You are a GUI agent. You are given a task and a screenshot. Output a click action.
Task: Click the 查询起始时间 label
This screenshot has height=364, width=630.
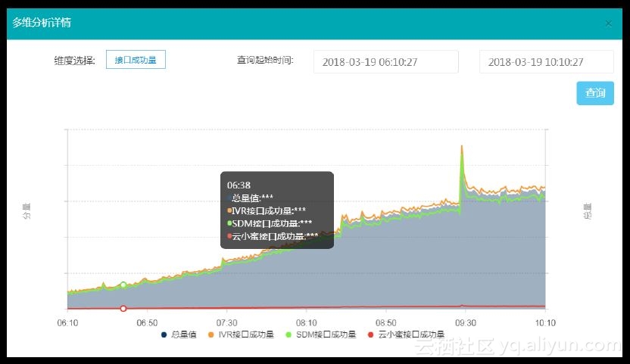point(265,61)
